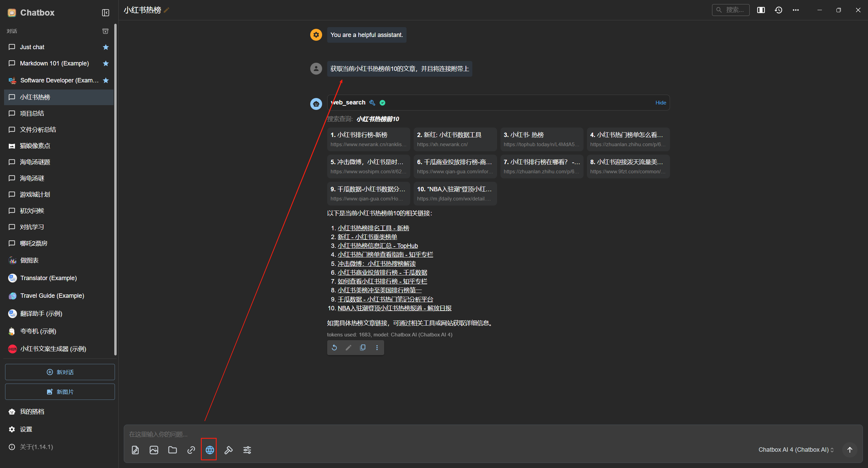Regenerate the assistant response
This screenshot has height=468, width=868.
334,348
